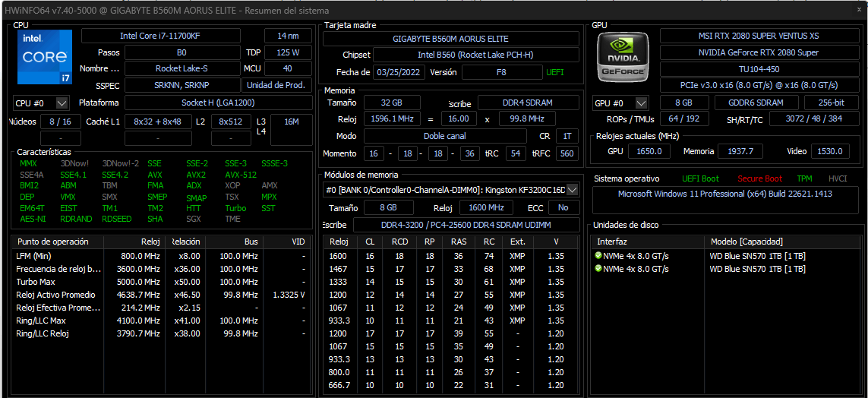Select the Reloj Activo Promedio row
Image resolution: width=868 pixels, height=398 pixels.
click(x=160, y=295)
